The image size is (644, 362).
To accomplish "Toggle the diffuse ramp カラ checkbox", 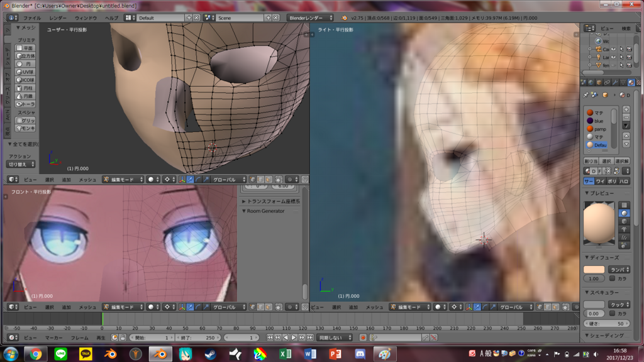I will point(613,278).
